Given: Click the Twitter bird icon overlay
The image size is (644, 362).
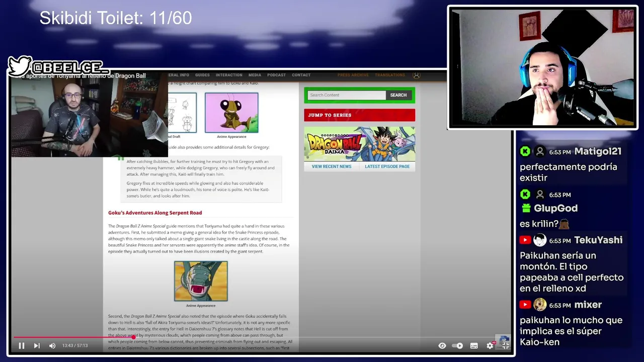Looking at the screenshot, I should point(20,66).
